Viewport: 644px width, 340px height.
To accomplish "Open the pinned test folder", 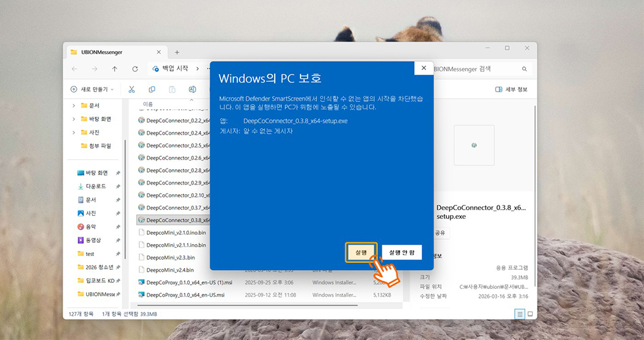I will (x=86, y=254).
